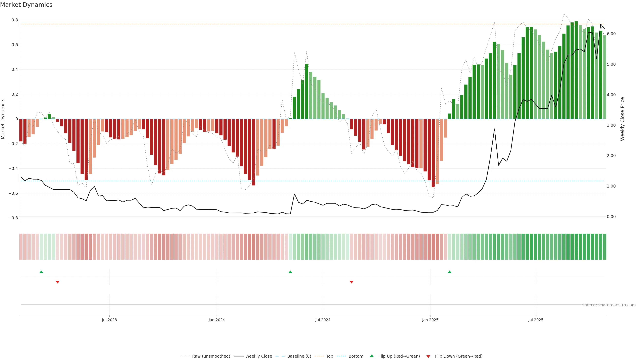
Task: Click the rightmost dark green heatmap cell
Action: tap(604, 247)
